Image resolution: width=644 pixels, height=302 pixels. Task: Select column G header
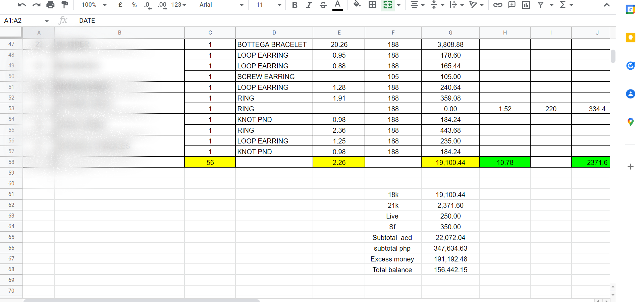pos(450,33)
